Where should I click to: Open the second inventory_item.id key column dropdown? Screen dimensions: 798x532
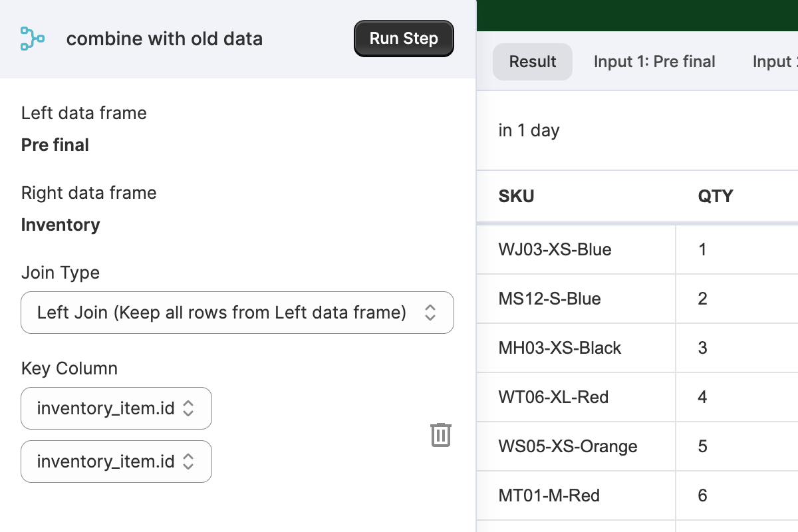(x=116, y=462)
